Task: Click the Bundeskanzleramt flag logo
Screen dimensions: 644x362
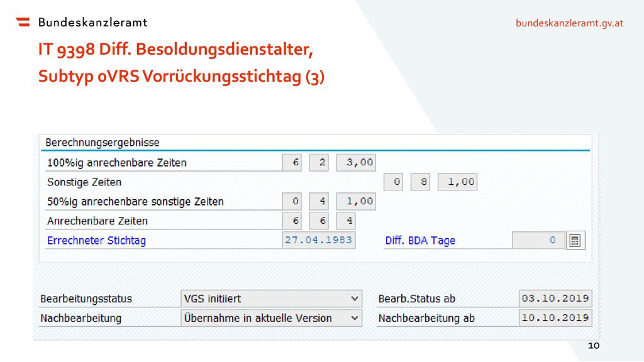Action: point(23,22)
